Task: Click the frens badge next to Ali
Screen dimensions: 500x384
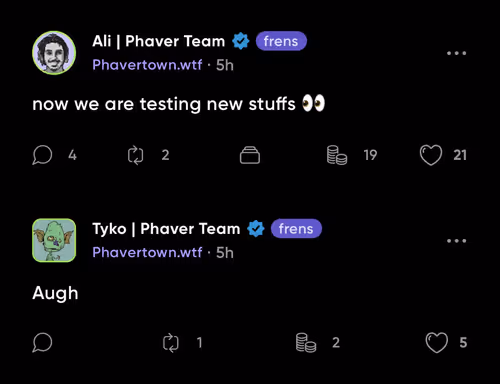Action: tap(281, 41)
